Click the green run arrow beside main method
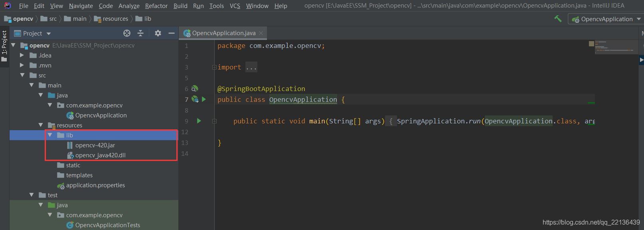Viewport: 644px width, 230px height. (x=199, y=121)
